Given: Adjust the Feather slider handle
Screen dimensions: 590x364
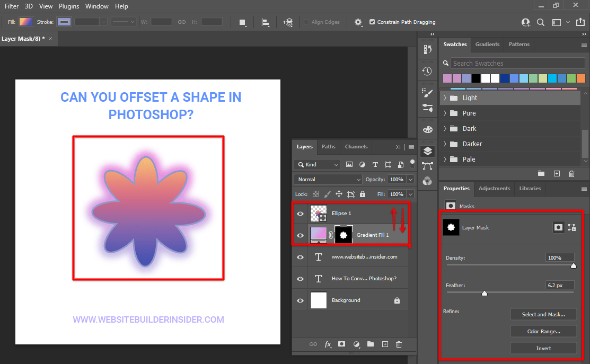Looking at the screenshot, I should 484,292.
